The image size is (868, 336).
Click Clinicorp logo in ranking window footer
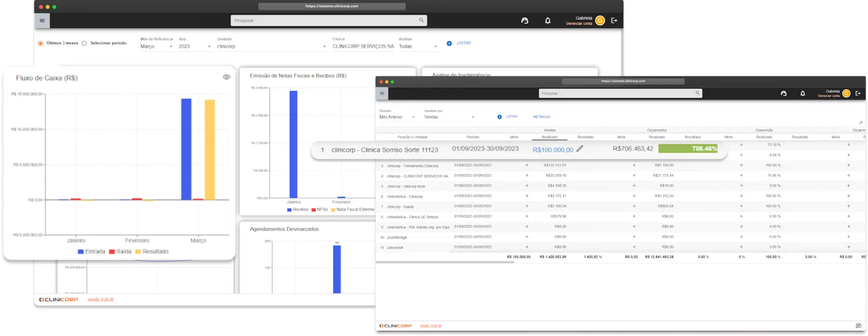pyautogui.click(x=396, y=326)
